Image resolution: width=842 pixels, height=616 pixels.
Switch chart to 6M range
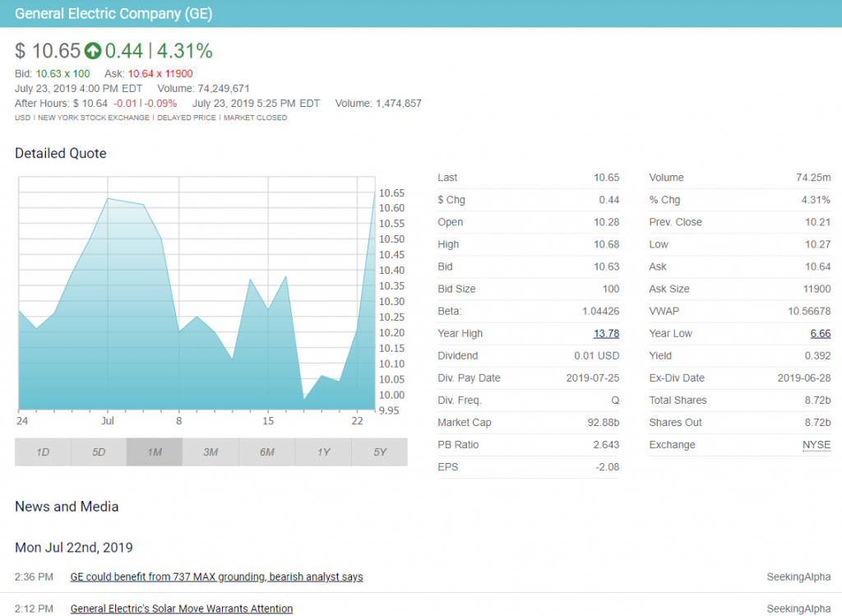(267, 452)
